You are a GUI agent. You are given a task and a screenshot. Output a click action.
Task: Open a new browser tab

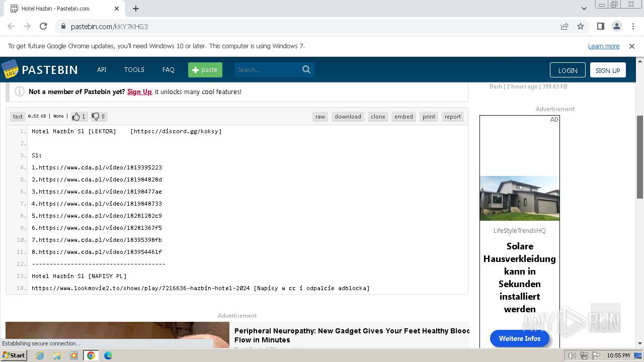(136, 9)
